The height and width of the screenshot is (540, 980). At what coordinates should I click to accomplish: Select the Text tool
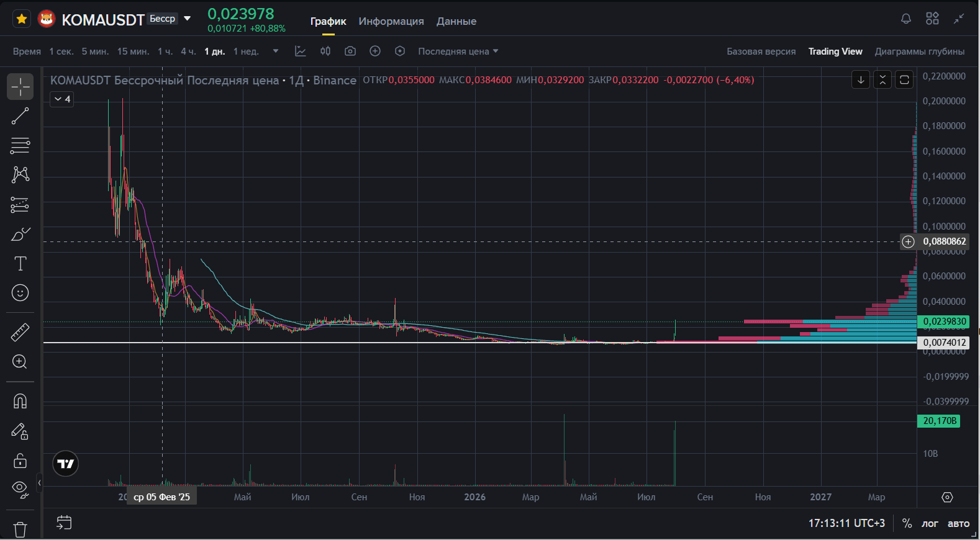[20, 263]
